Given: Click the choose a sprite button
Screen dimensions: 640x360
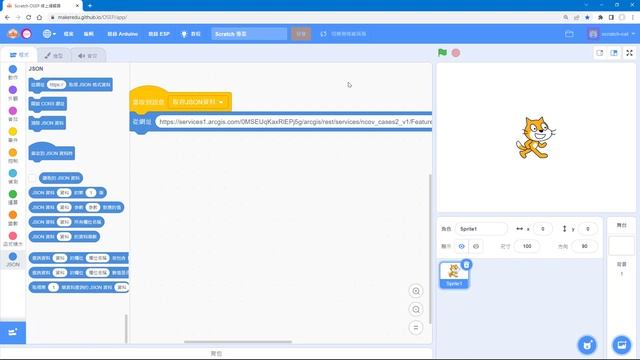Looking at the screenshot, I should tap(587, 345).
